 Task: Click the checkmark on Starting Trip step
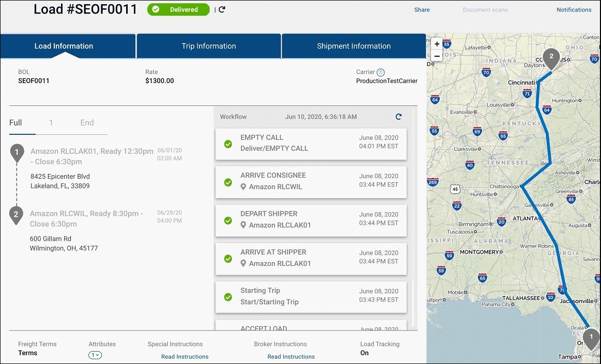(228, 297)
